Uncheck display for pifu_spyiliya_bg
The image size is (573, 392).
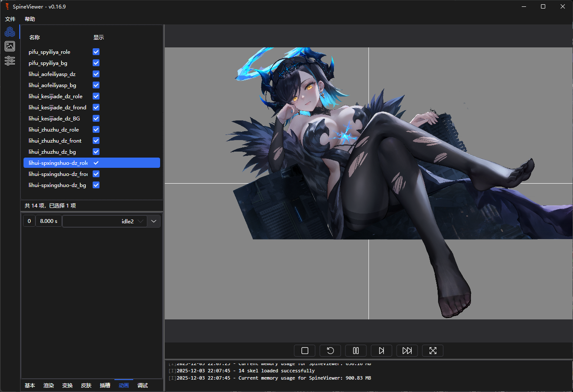96,63
